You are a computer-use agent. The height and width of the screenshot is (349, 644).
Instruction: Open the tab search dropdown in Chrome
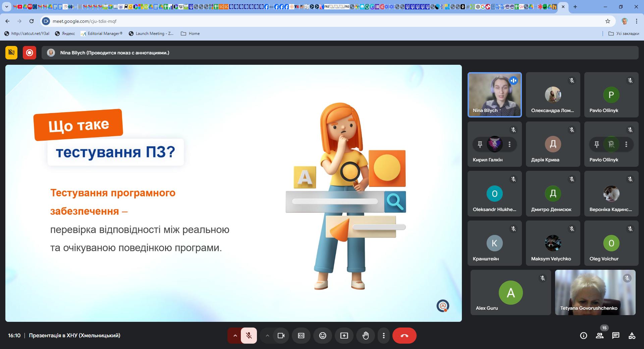pyautogui.click(x=6, y=7)
